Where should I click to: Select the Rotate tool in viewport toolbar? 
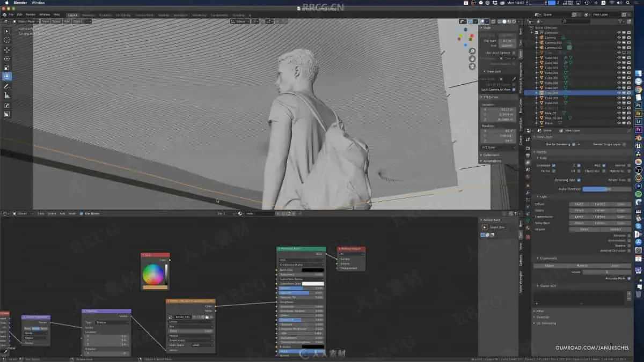click(7, 59)
